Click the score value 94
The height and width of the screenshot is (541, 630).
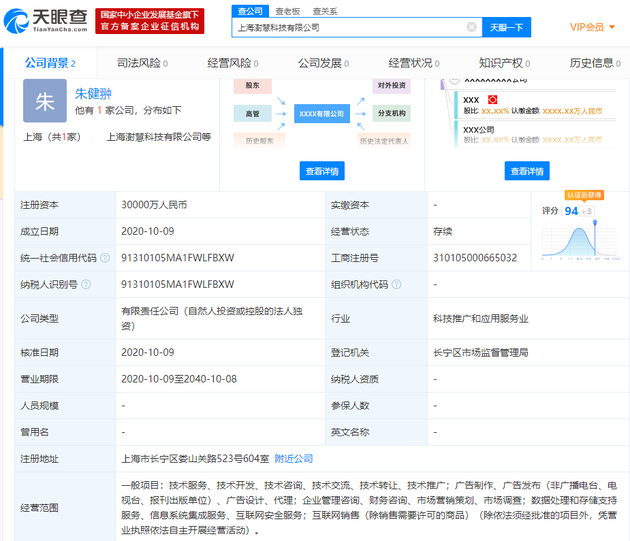tap(571, 211)
